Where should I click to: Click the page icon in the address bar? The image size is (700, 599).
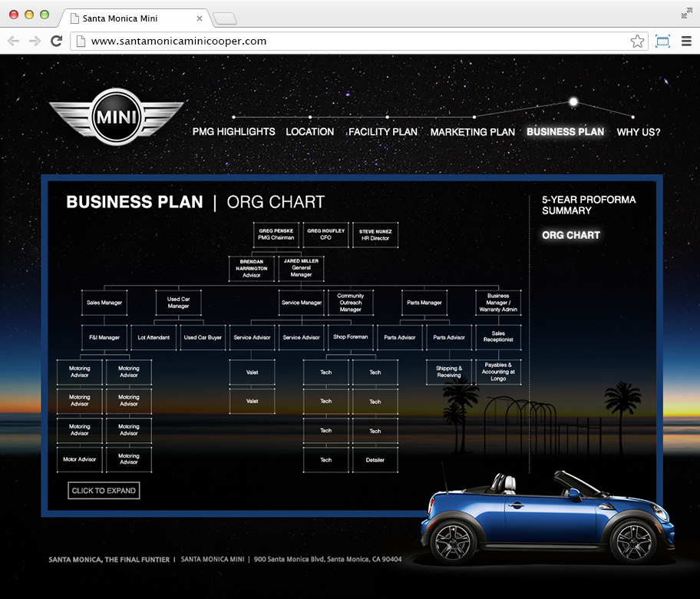(x=81, y=41)
